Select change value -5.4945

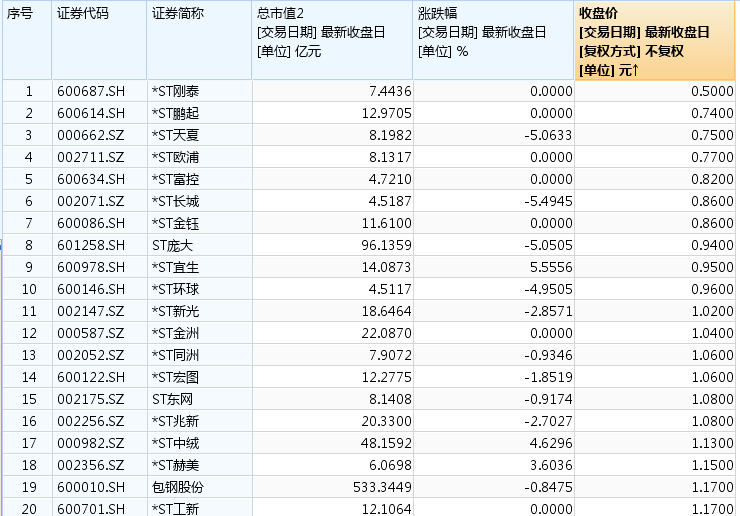click(x=548, y=202)
